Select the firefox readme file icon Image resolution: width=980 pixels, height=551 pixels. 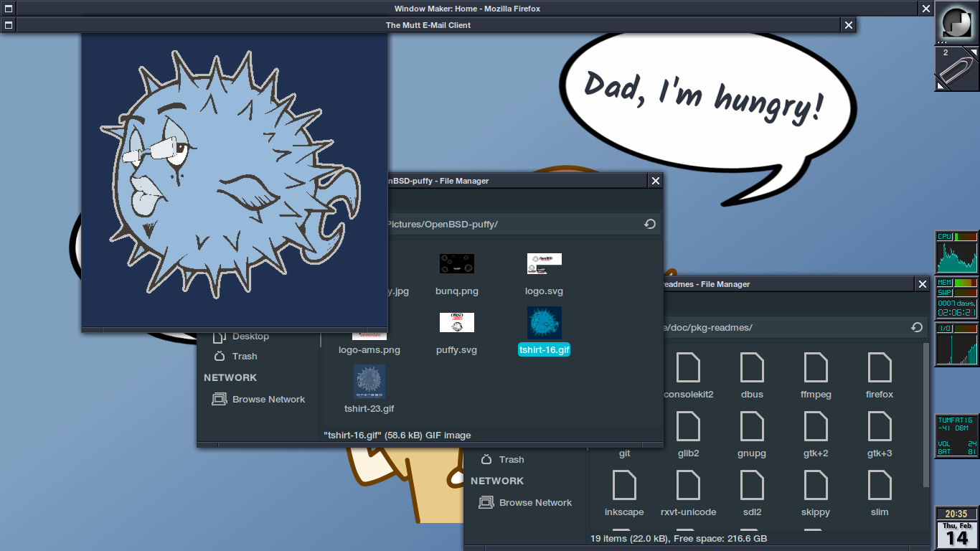tap(880, 367)
